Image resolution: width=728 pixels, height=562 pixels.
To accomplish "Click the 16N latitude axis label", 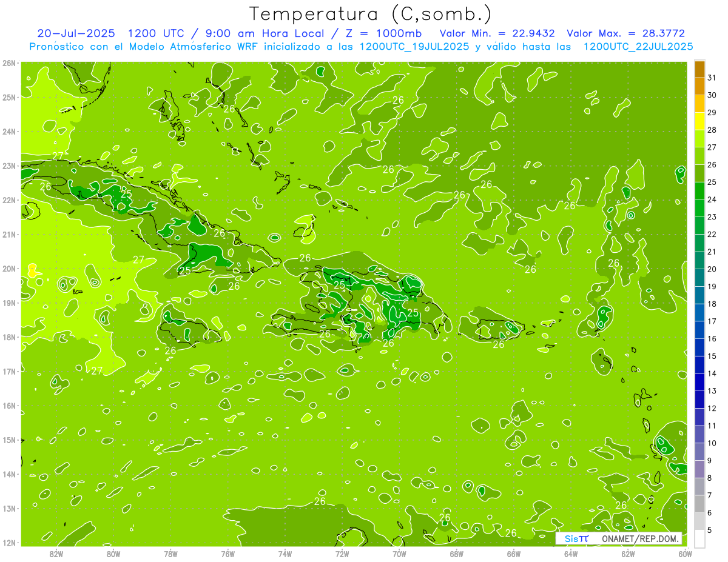I will pos(8,406).
